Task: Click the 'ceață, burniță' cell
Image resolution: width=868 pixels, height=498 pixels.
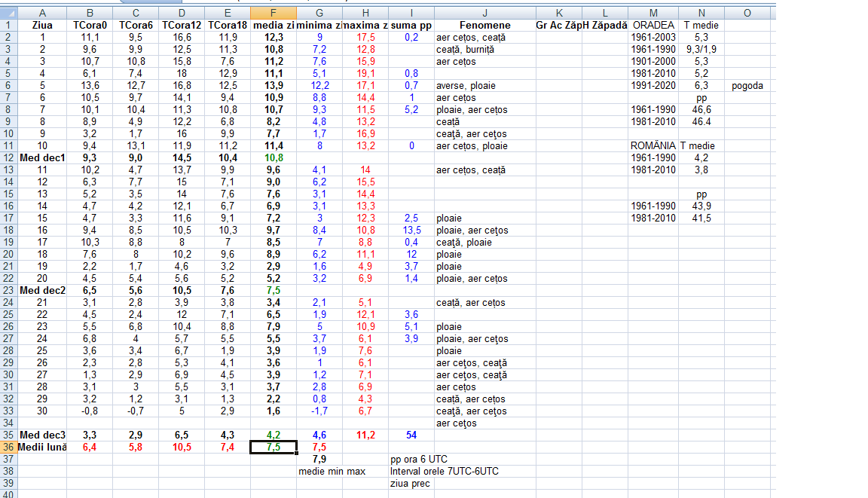Action: click(x=485, y=49)
